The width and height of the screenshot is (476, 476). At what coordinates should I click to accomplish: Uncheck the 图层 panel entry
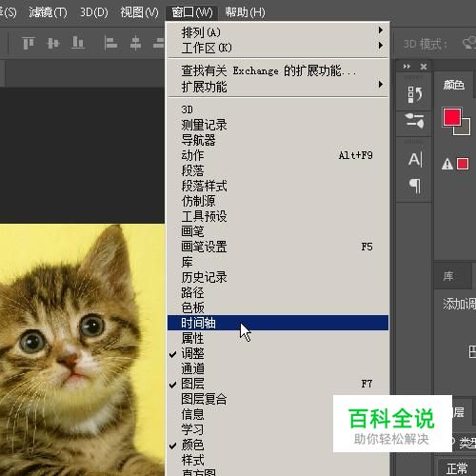[x=278, y=384]
